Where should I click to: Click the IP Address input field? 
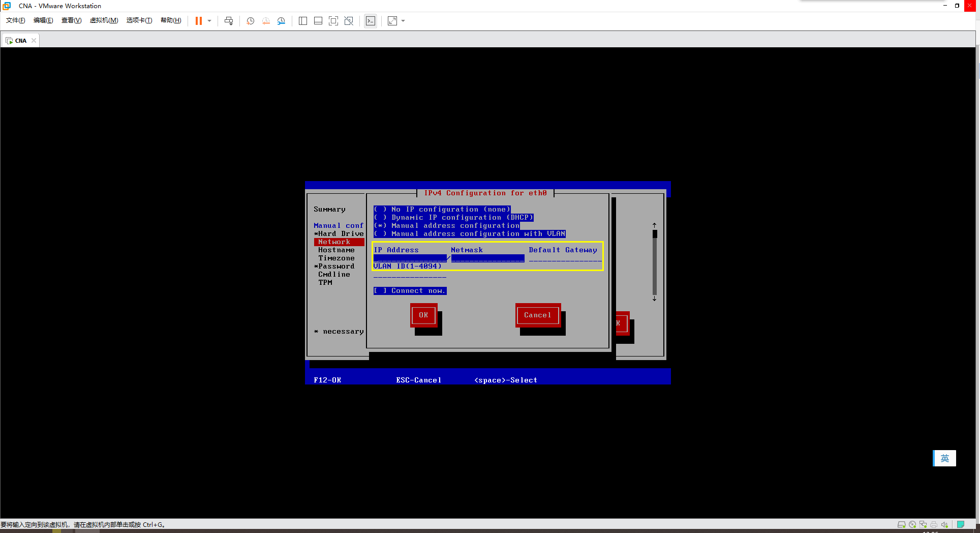pyautogui.click(x=410, y=258)
